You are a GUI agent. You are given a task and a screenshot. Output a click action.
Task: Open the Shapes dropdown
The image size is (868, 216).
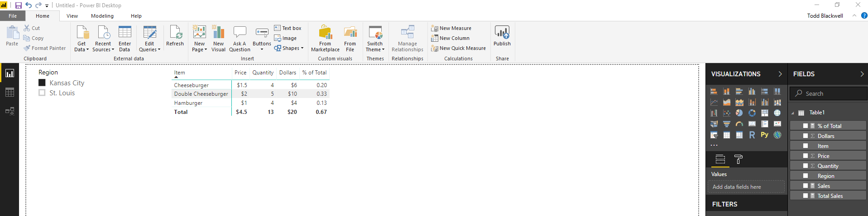pyautogui.click(x=289, y=48)
